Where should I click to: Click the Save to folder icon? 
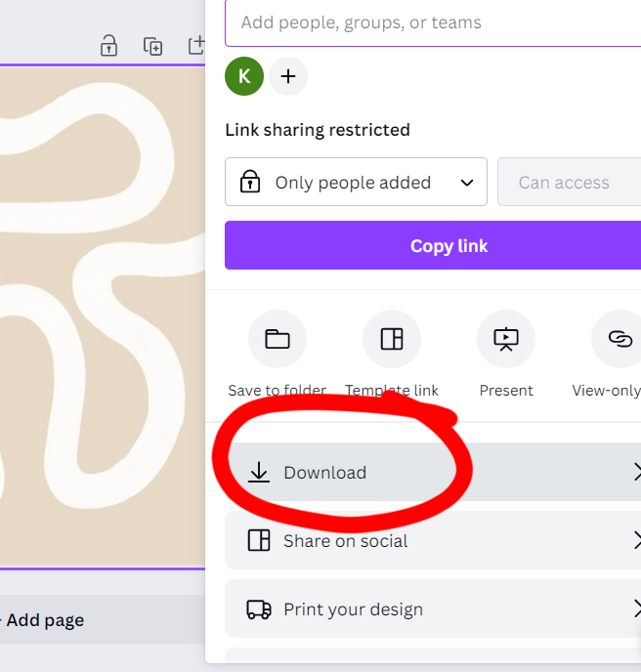pos(278,339)
